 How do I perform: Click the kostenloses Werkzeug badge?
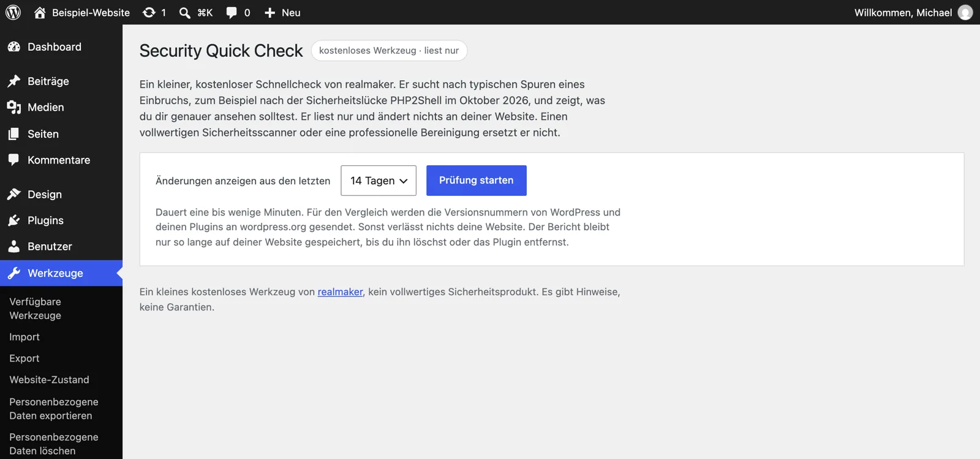389,51
